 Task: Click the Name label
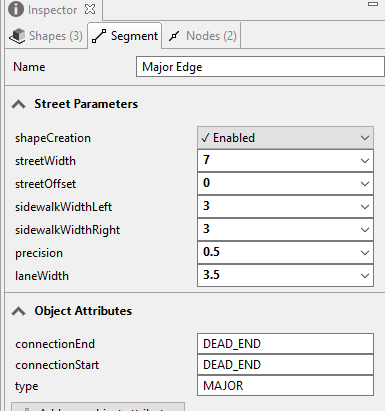[29, 67]
